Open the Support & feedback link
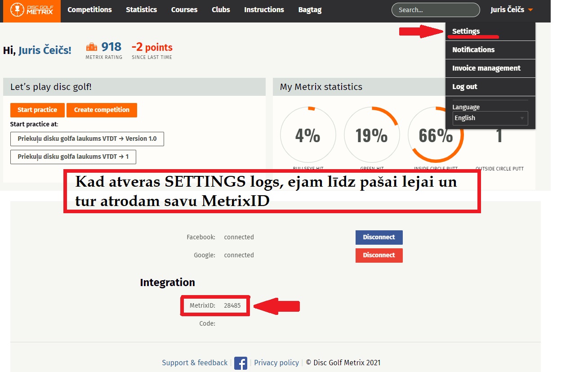The width and height of the screenshot is (588, 372). (x=195, y=363)
